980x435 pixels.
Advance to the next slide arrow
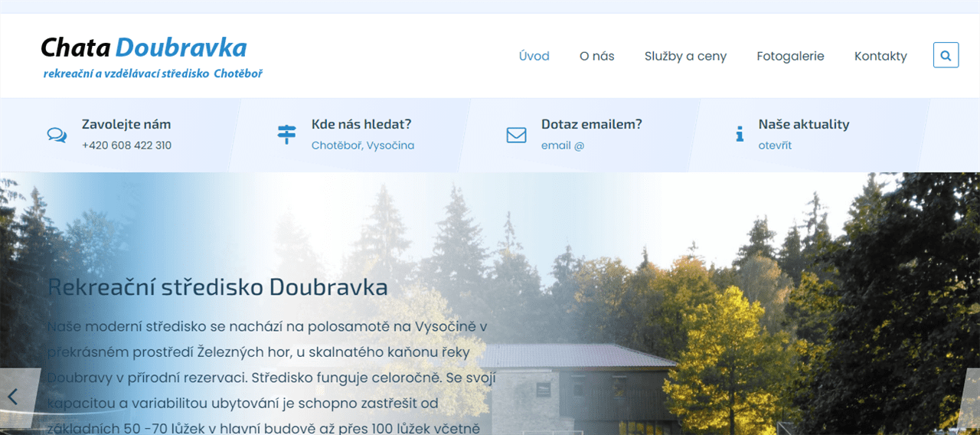click(972, 397)
